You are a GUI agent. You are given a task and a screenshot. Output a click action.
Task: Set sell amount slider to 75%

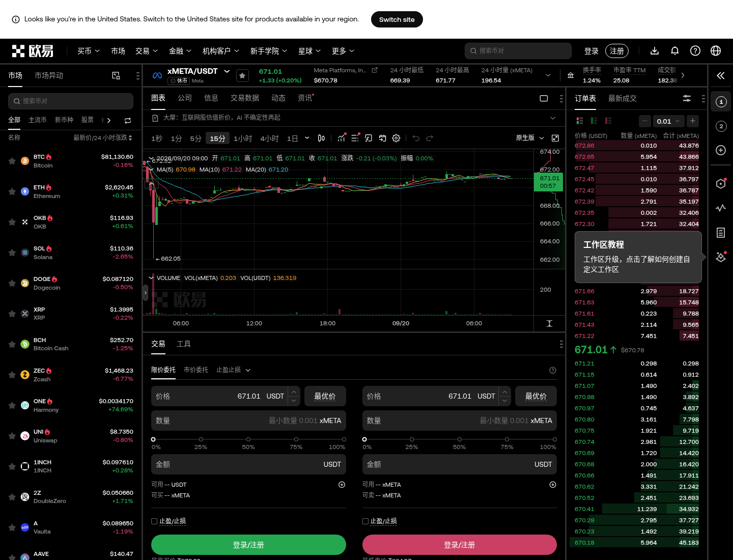tap(507, 439)
